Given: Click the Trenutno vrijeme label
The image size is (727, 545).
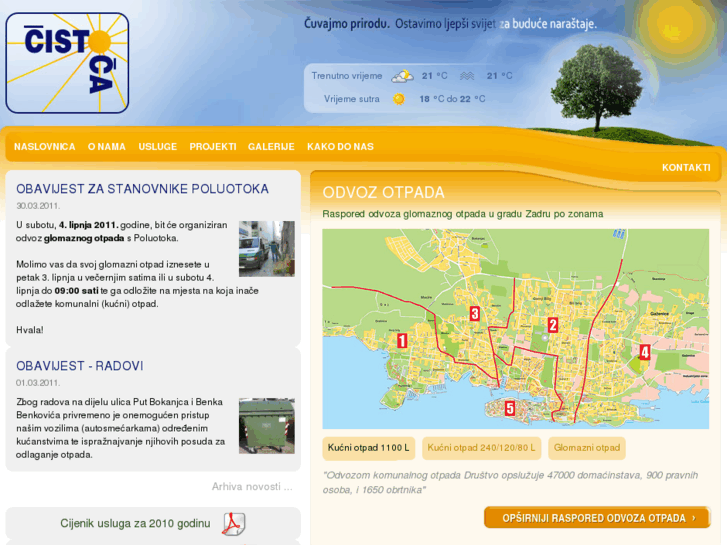Looking at the screenshot, I should [x=347, y=76].
